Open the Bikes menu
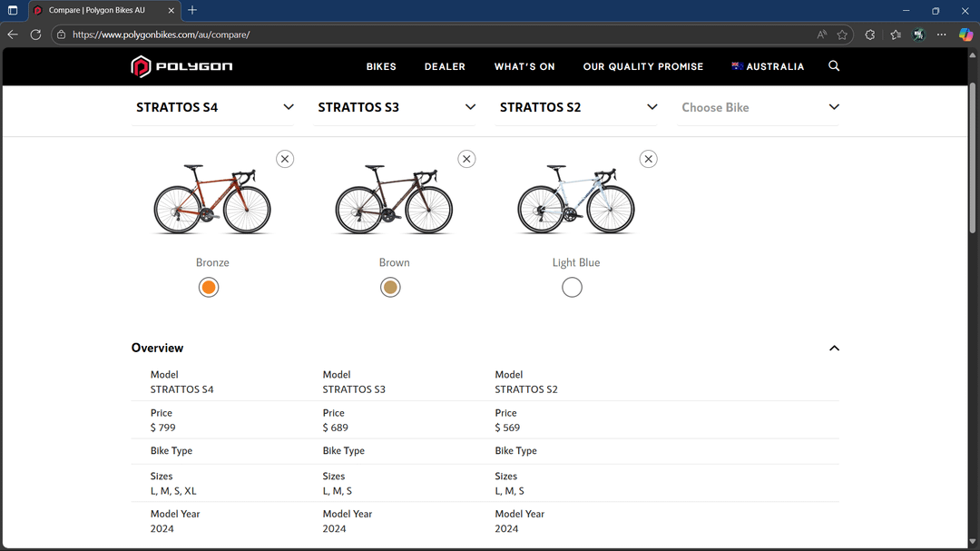The height and width of the screenshot is (551, 980). [381, 66]
